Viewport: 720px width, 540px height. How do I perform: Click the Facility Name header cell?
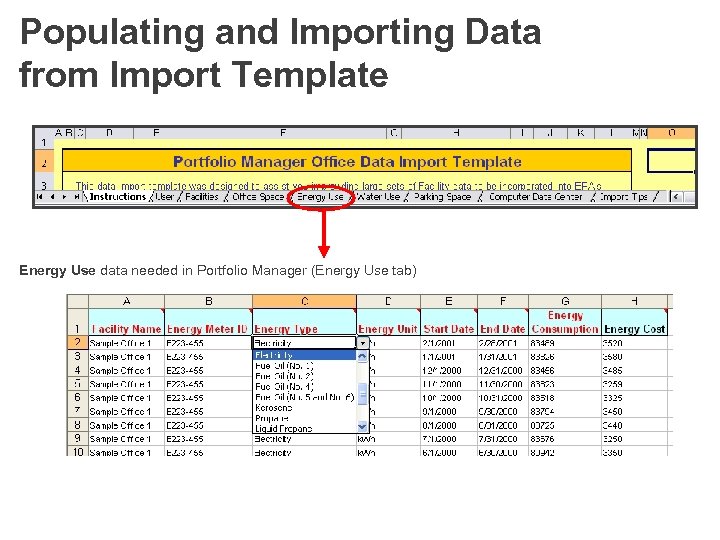[126, 322]
